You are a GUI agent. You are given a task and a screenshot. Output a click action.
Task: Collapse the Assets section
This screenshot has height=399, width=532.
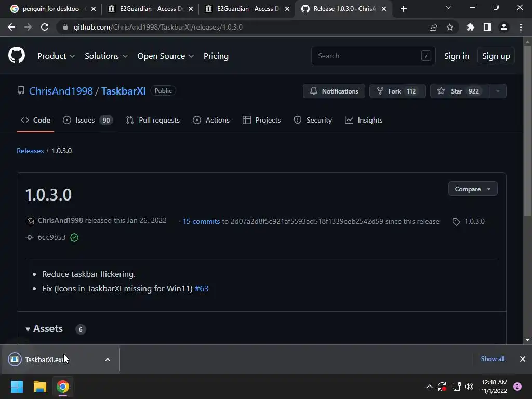45,329
